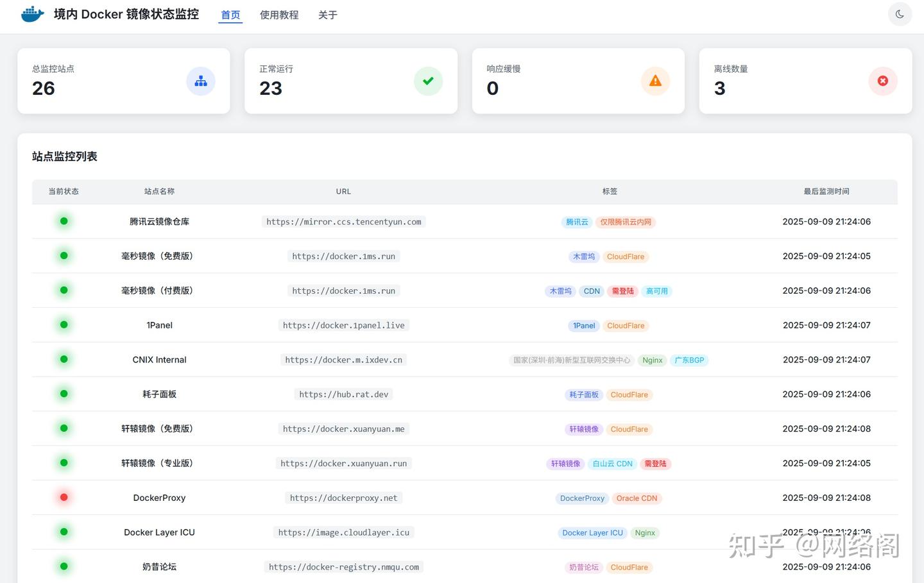The width and height of the screenshot is (924, 583).
Task: Click URL https://docker-registry.nmqu.com
Action: tap(344, 567)
